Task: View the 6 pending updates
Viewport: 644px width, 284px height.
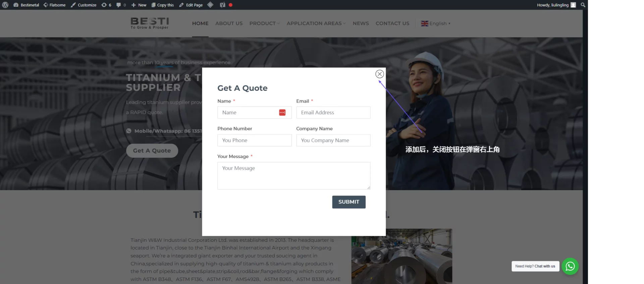Action: click(x=106, y=5)
